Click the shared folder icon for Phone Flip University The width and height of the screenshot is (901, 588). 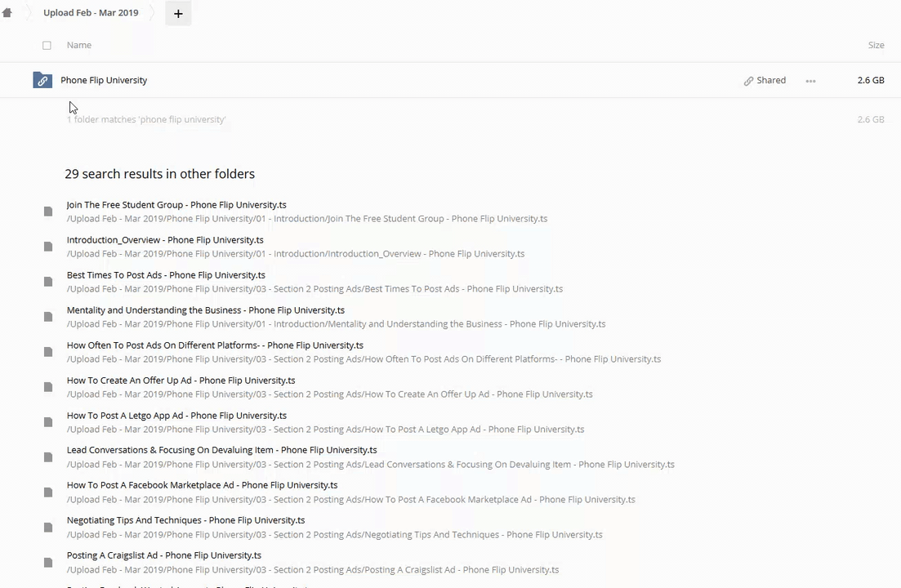[42, 80]
